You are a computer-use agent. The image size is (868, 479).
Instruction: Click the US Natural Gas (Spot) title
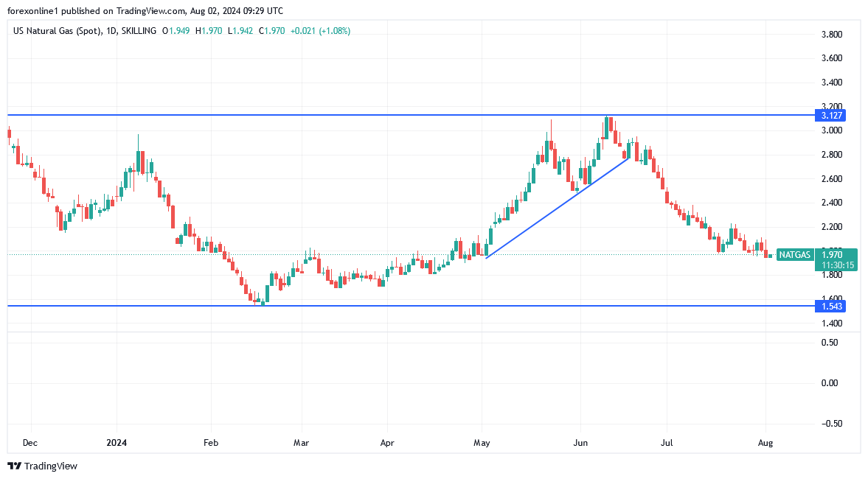[x=57, y=31]
